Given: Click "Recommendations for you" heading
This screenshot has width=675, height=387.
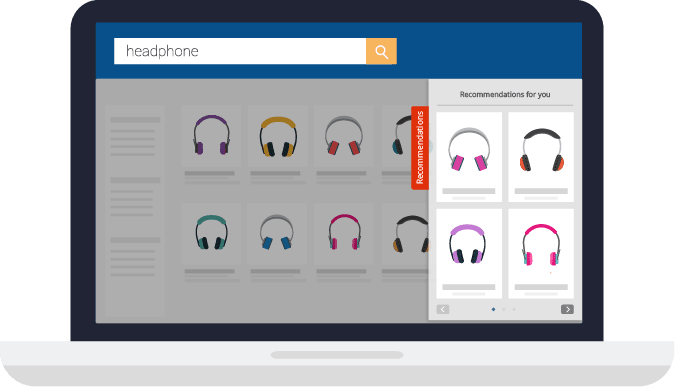Looking at the screenshot, I should tap(505, 94).
